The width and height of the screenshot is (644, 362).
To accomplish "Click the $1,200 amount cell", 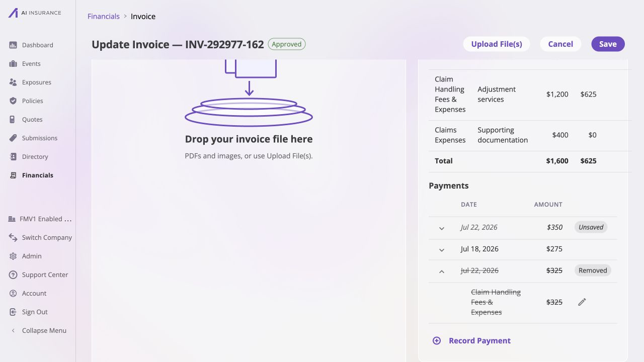I will (x=557, y=95).
